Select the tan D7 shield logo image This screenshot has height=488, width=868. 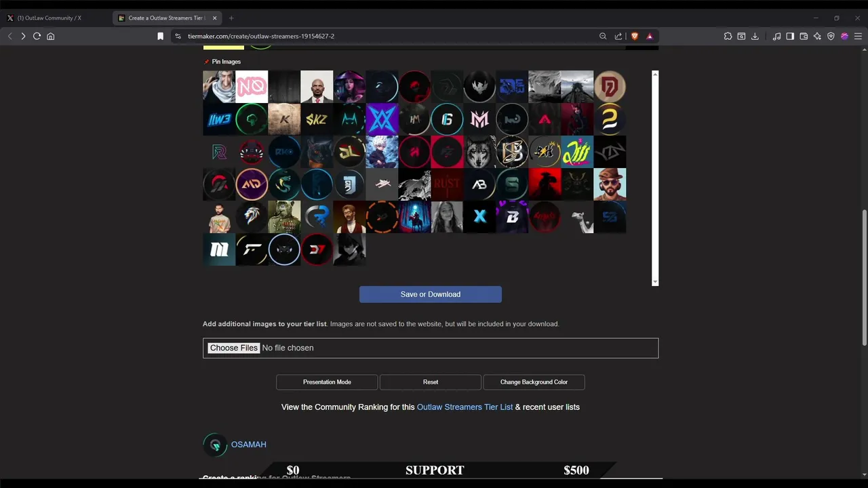click(610, 87)
